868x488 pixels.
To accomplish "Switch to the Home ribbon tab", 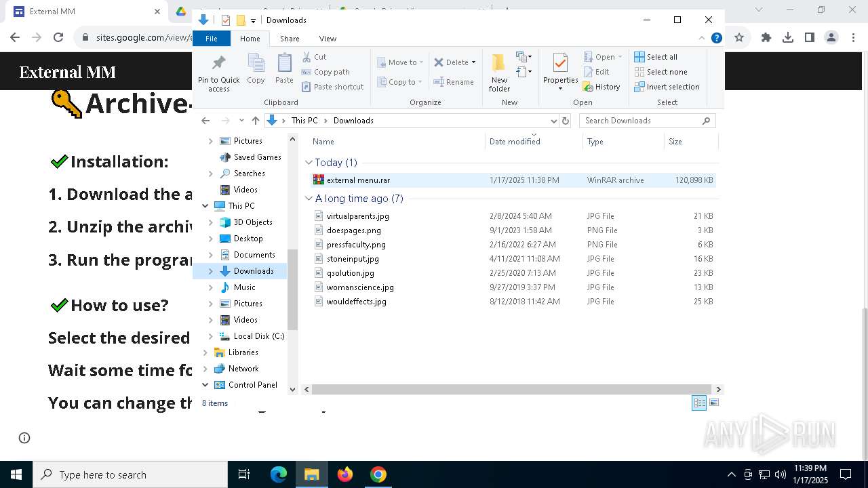I will pos(250,39).
